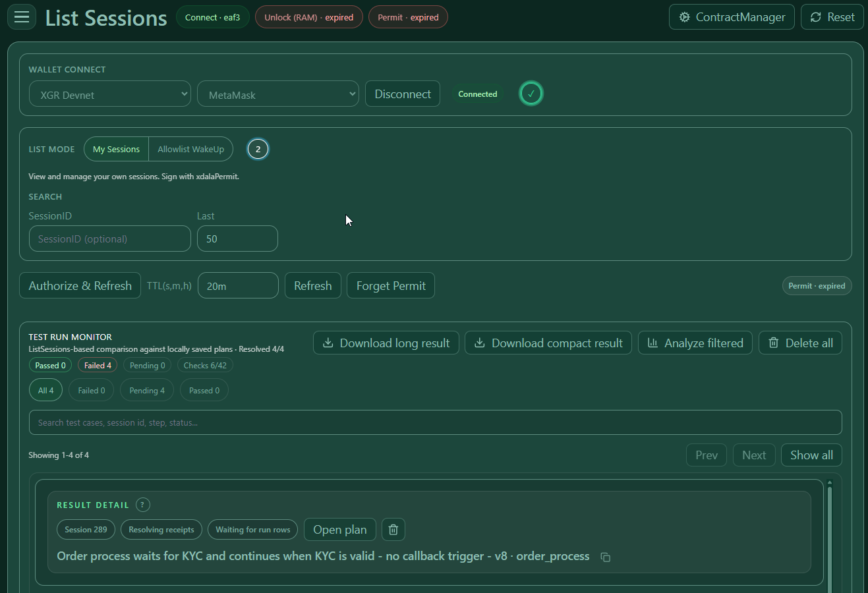Click Forget Permit
The width and height of the screenshot is (868, 593).
391,285
